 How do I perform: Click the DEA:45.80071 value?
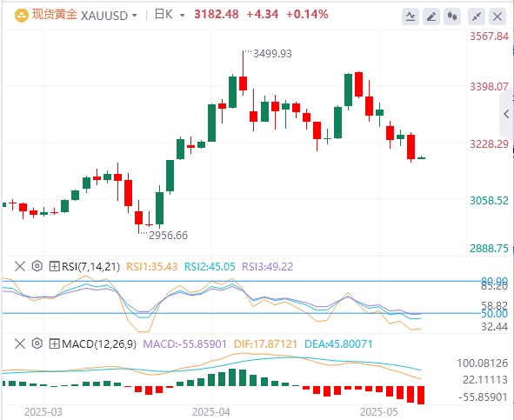click(x=338, y=344)
